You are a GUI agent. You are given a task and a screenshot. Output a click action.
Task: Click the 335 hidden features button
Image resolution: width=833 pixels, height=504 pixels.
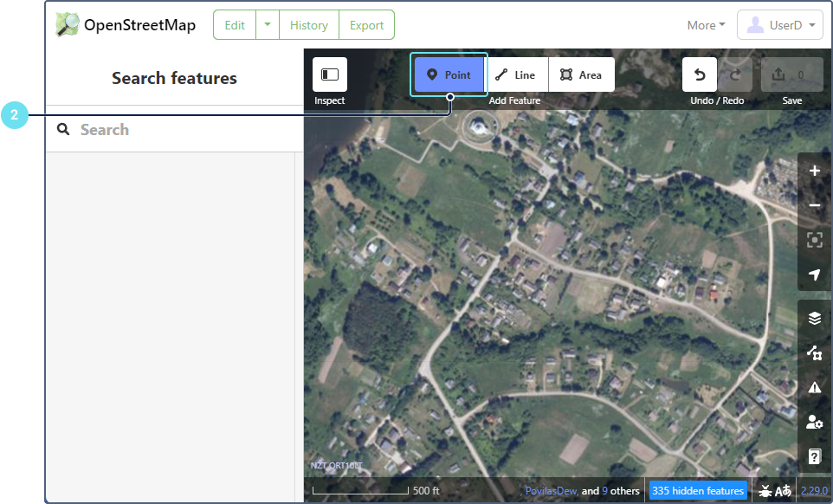point(697,490)
